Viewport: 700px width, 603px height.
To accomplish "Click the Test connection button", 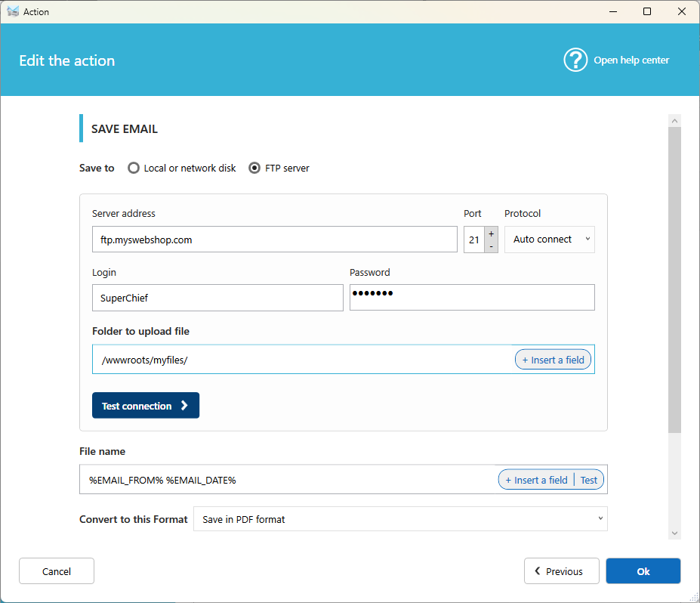I will [146, 406].
